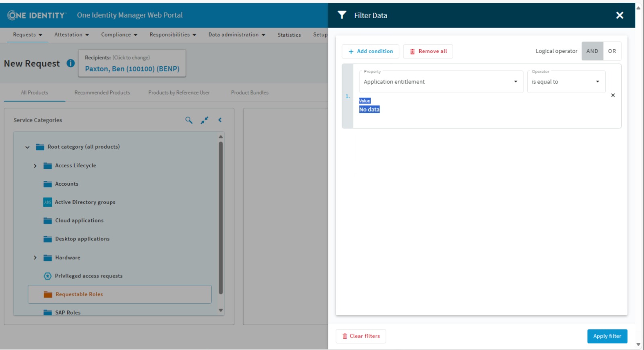Screen dimensions: 644x350
Task: Open the Responsibilities menu
Action: [173, 35]
